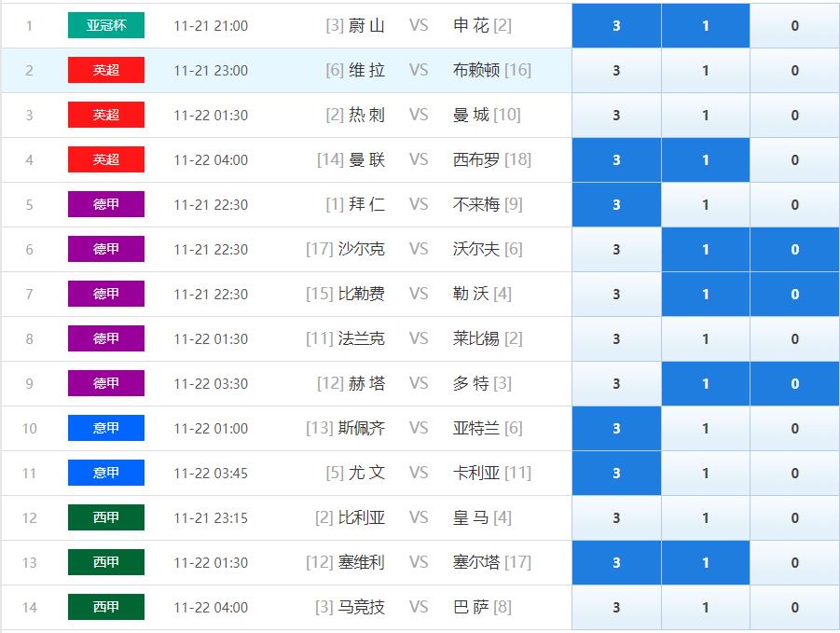The image size is (840, 633).
Task: Open the 西甲 tag for 马竞技 match
Action: coord(106,607)
